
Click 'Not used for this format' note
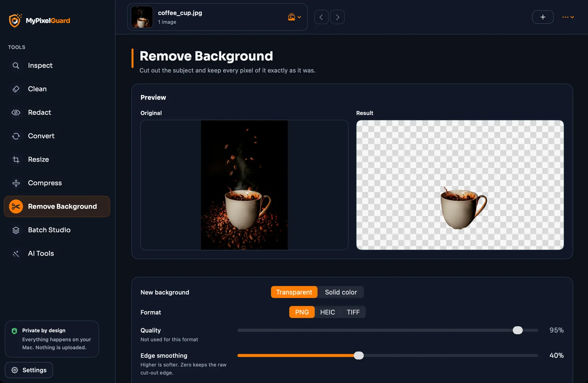169,340
